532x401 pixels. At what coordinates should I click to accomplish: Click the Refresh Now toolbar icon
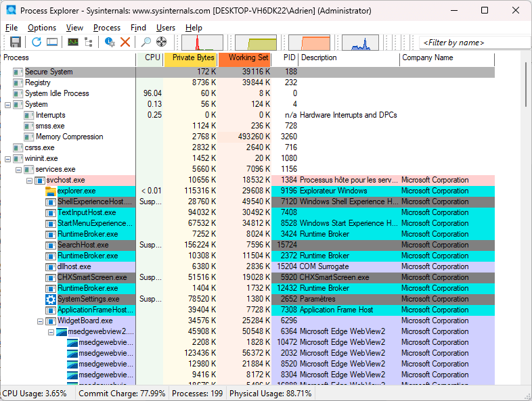coord(37,42)
